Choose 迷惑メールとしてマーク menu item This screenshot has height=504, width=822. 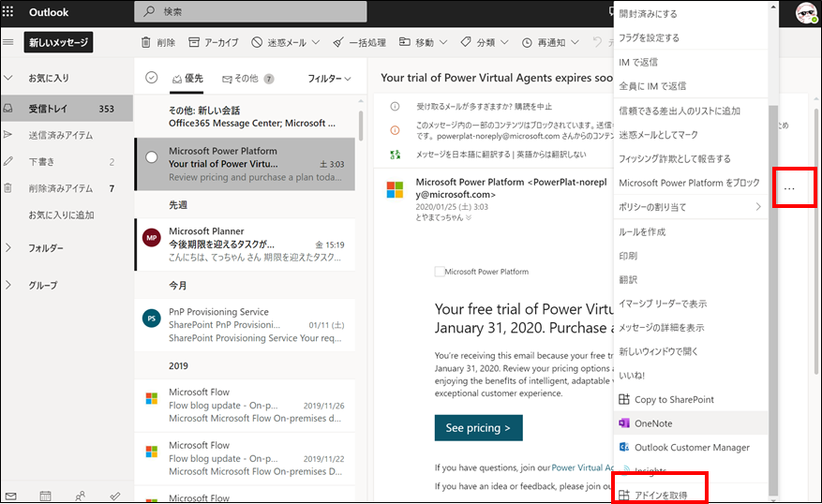pyautogui.click(x=691, y=135)
